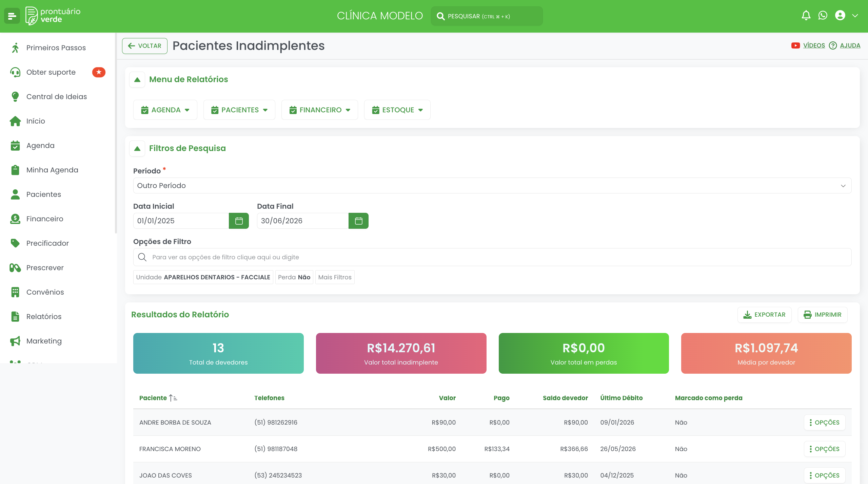Click the Ajuda question mark icon
The height and width of the screenshot is (484, 868).
pyautogui.click(x=833, y=45)
